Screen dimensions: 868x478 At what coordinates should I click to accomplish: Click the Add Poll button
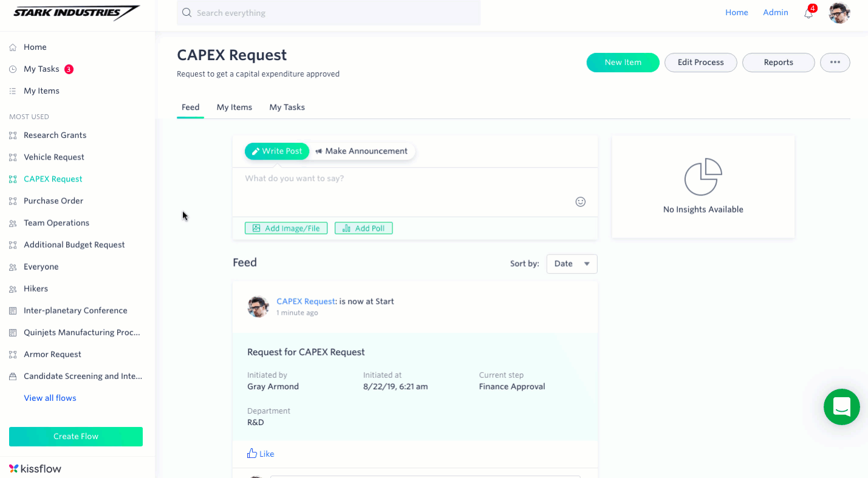click(364, 228)
